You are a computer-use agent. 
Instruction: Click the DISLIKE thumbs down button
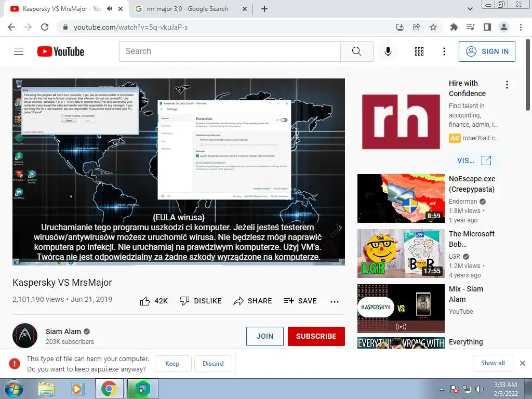(x=201, y=301)
